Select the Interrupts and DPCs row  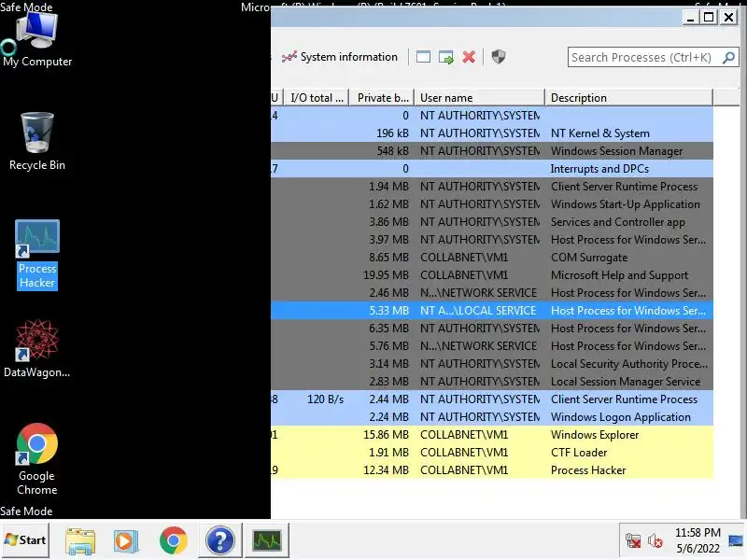492,169
